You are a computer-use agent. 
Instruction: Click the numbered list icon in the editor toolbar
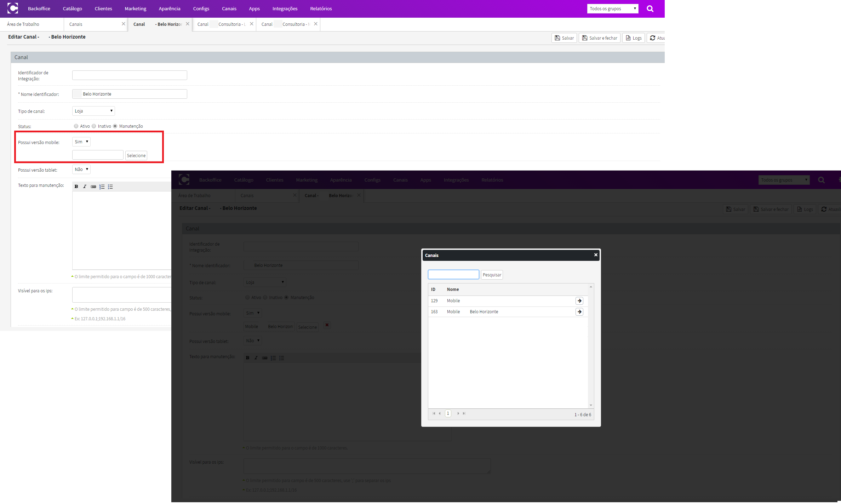[x=102, y=187]
